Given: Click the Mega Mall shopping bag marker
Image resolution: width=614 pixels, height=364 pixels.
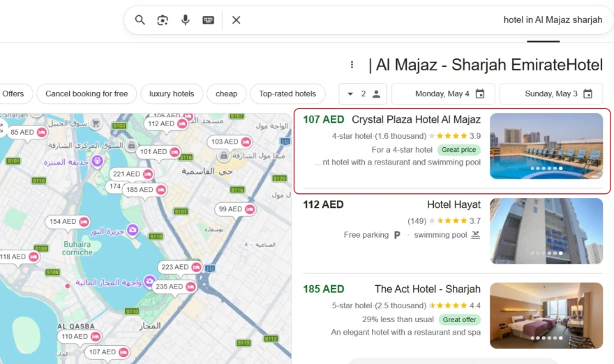Looking at the screenshot, I should click(x=223, y=156).
